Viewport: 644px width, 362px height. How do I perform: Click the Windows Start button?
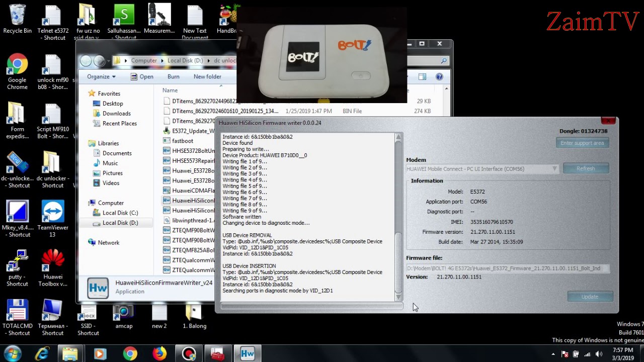[12, 353]
